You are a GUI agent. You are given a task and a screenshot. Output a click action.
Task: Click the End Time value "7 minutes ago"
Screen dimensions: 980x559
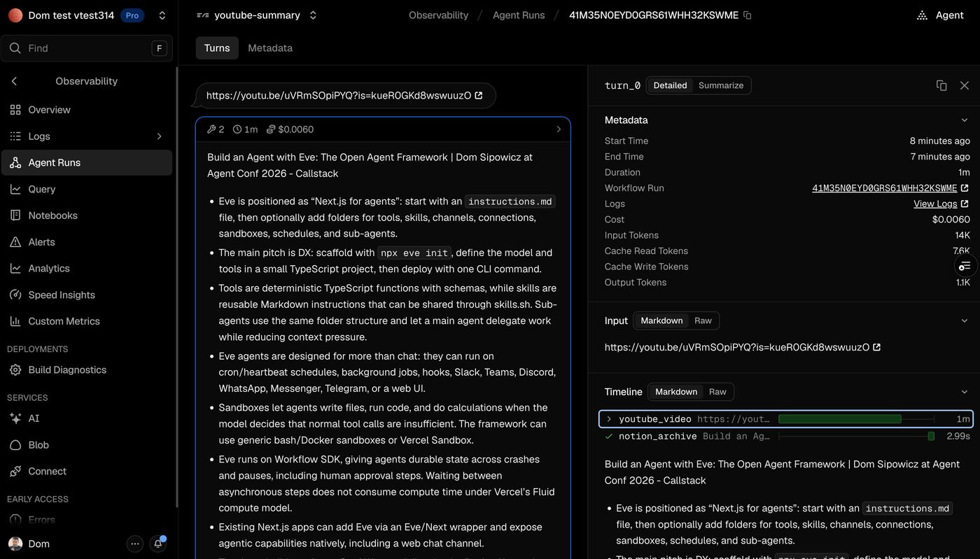coord(940,157)
